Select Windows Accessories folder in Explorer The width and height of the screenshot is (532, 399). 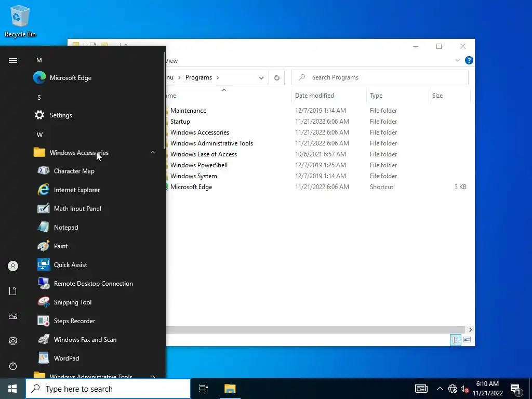199,132
